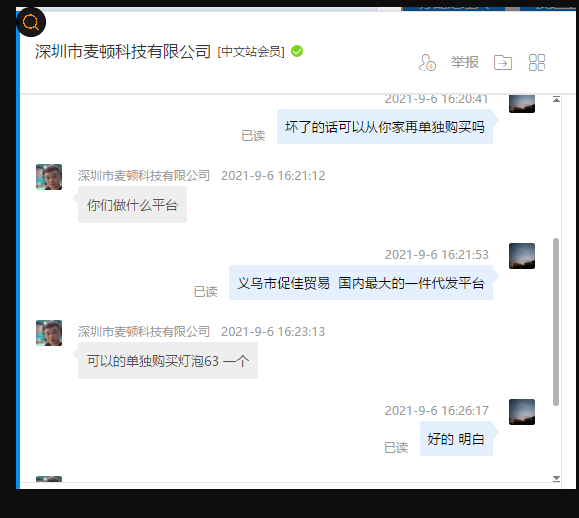This screenshot has height=518, width=579.
Task: Click the add contact icon
Action: coord(427,62)
